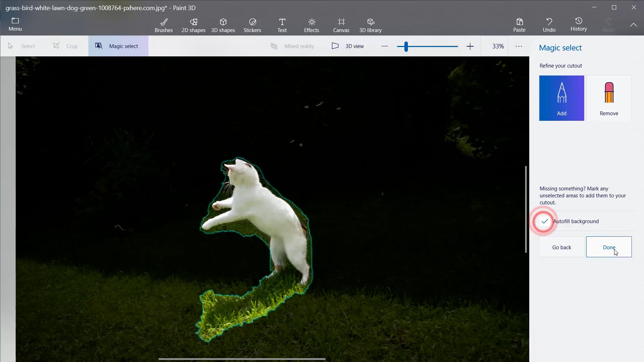Open the History panel

pos(579,24)
